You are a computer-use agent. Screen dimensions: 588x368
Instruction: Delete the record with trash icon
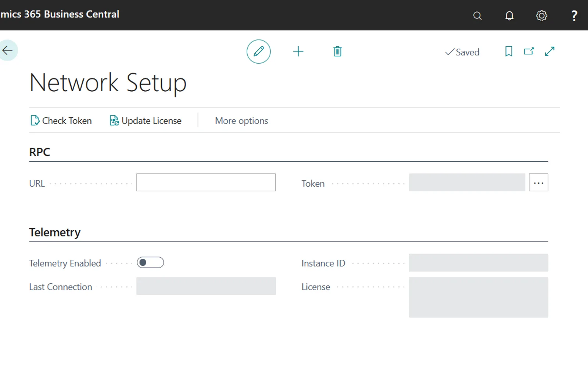[x=337, y=52]
